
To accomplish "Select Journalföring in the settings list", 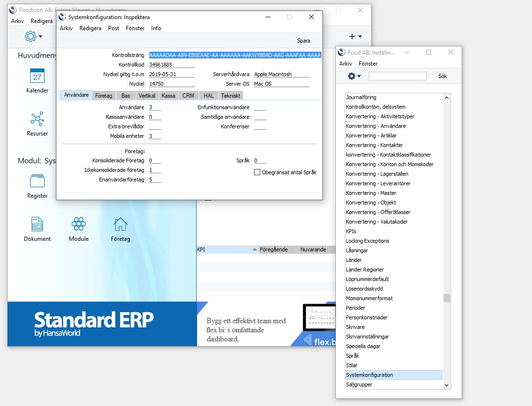I will pyautogui.click(x=394, y=97).
